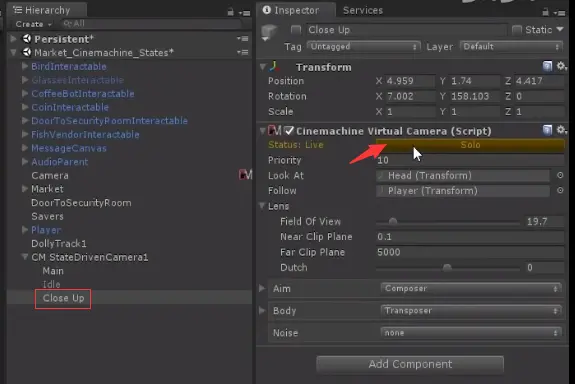Open the Transform component gear settings
This screenshot has height=384, width=575.
tap(561, 66)
